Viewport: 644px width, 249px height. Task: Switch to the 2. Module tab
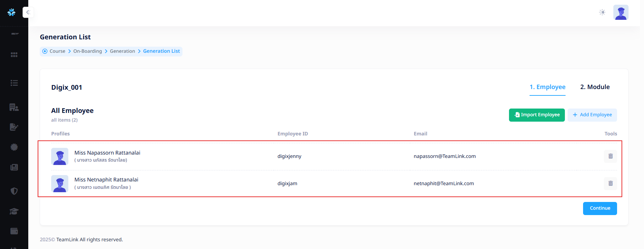pos(595,87)
